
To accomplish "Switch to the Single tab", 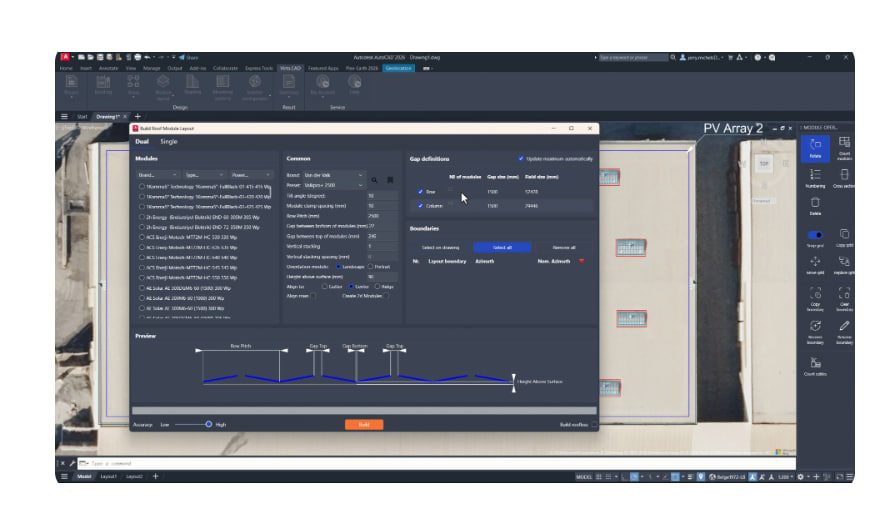I will [x=169, y=141].
